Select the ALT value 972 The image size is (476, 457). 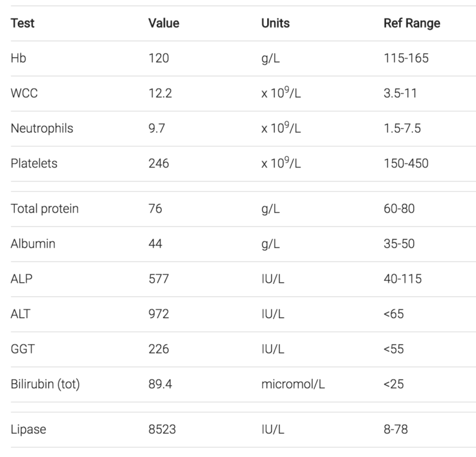[x=159, y=314]
